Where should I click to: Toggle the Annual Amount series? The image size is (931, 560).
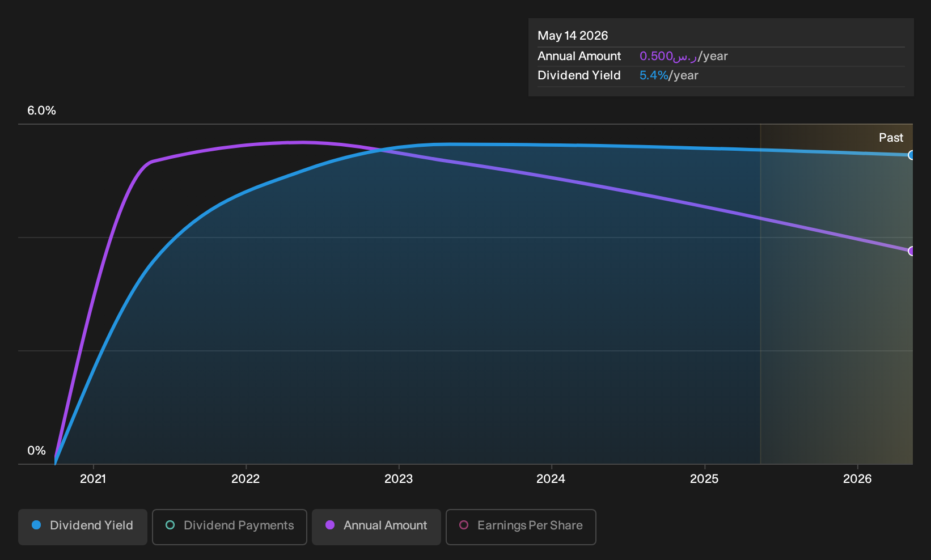(376, 527)
